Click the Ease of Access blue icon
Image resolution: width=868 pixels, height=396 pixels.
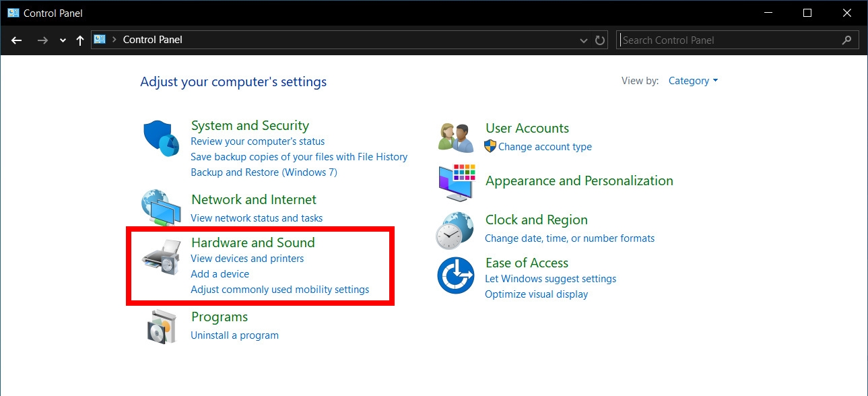click(456, 275)
